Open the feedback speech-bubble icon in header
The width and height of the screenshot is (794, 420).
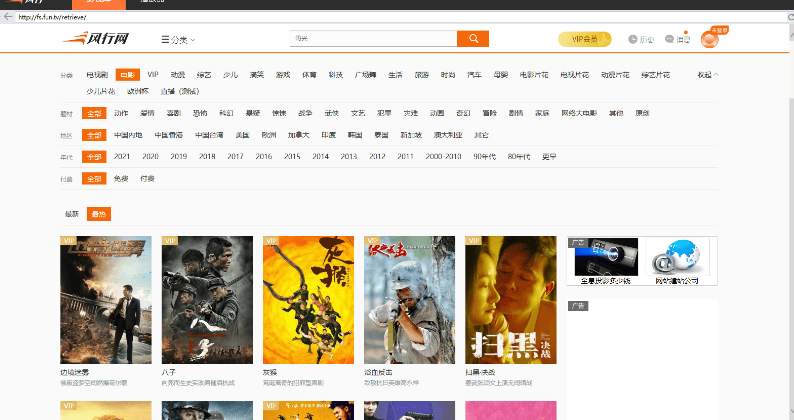coord(669,39)
